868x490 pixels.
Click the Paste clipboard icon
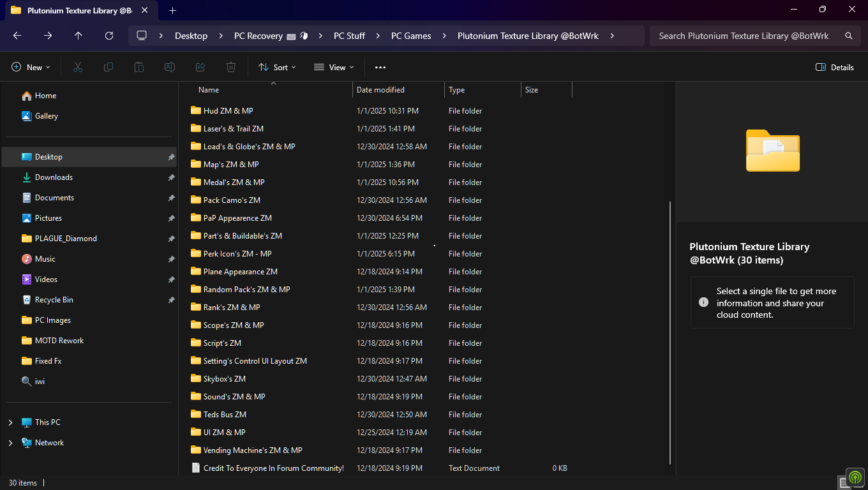[139, 67]
